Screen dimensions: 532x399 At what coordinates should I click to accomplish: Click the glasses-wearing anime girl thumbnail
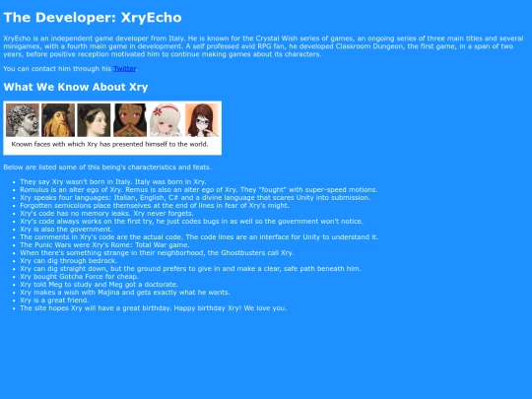point(202,120)
